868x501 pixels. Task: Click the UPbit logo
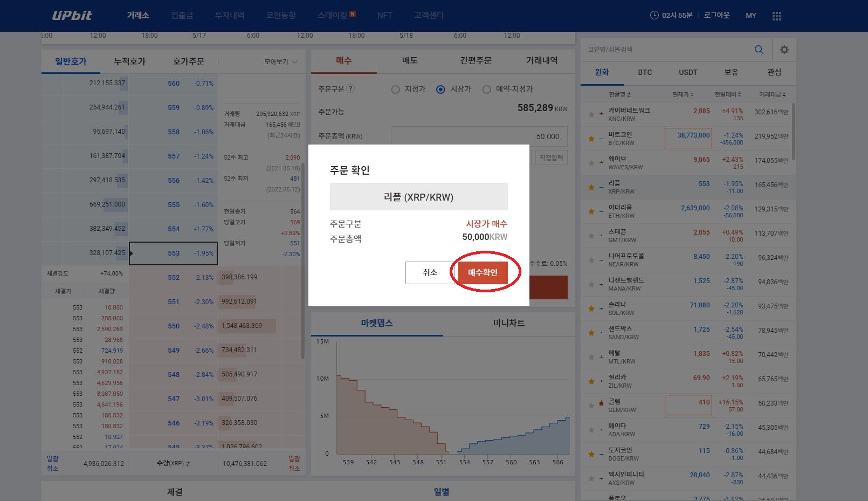tap(72, 15)
